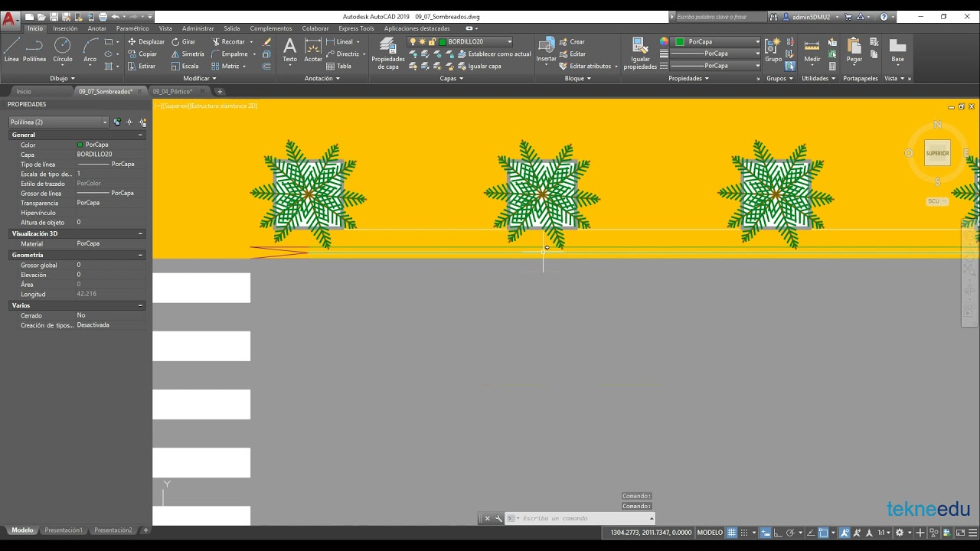Choose the Matriz array command

point(225,67)
